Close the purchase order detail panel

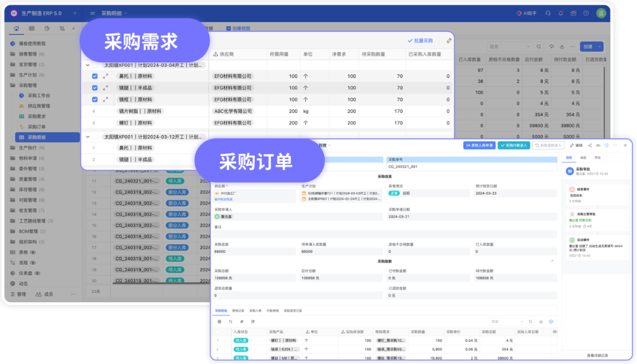click(625, 145)
